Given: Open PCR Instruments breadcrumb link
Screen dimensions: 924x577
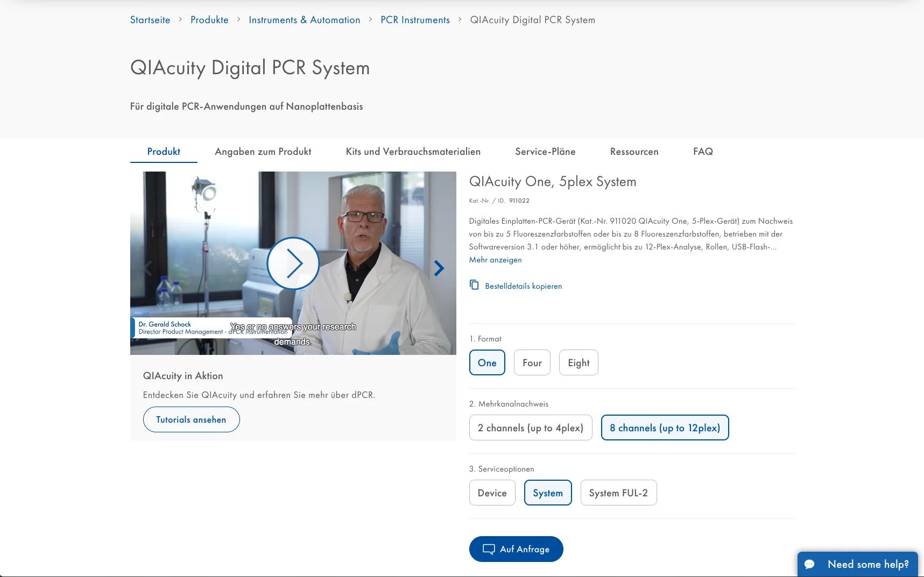Looking at the screenshot, I should point(415,20).
